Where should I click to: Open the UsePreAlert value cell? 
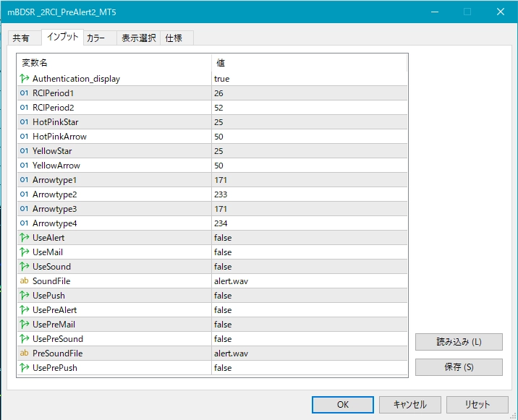[x=223, y=310]
